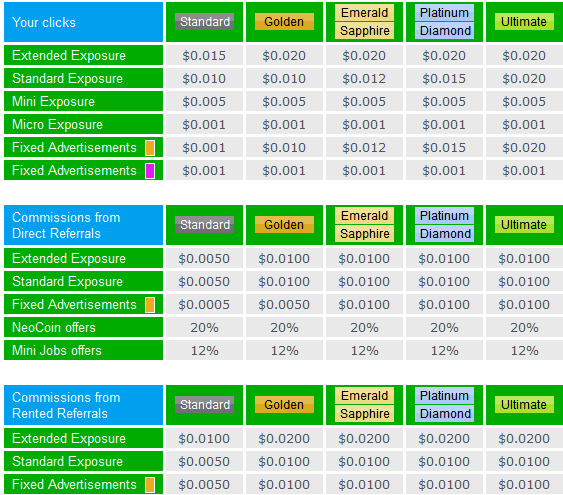The image size is (563, 495).
Task: Click '$0.0005' in Direct Referrals Fixed Advertisements row
Action: click(204, 305)
